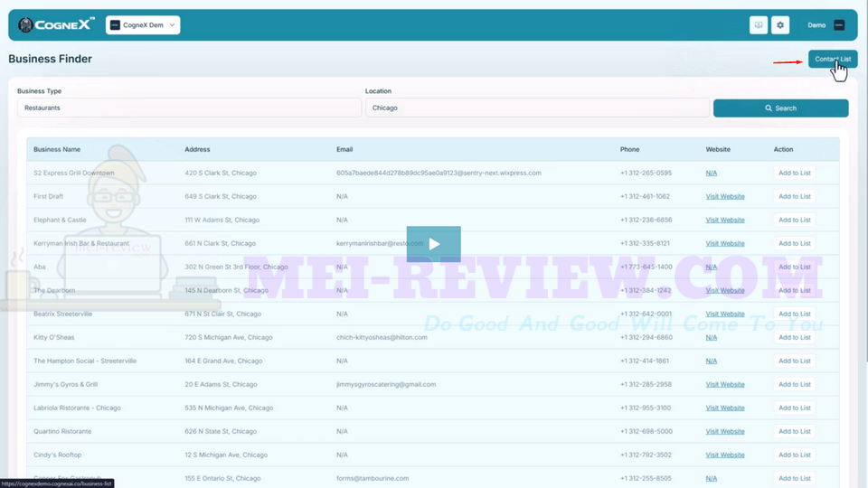Add Jimmy's Gyros & Grill to list
The image size is (868, 488).
pos(795,385)
